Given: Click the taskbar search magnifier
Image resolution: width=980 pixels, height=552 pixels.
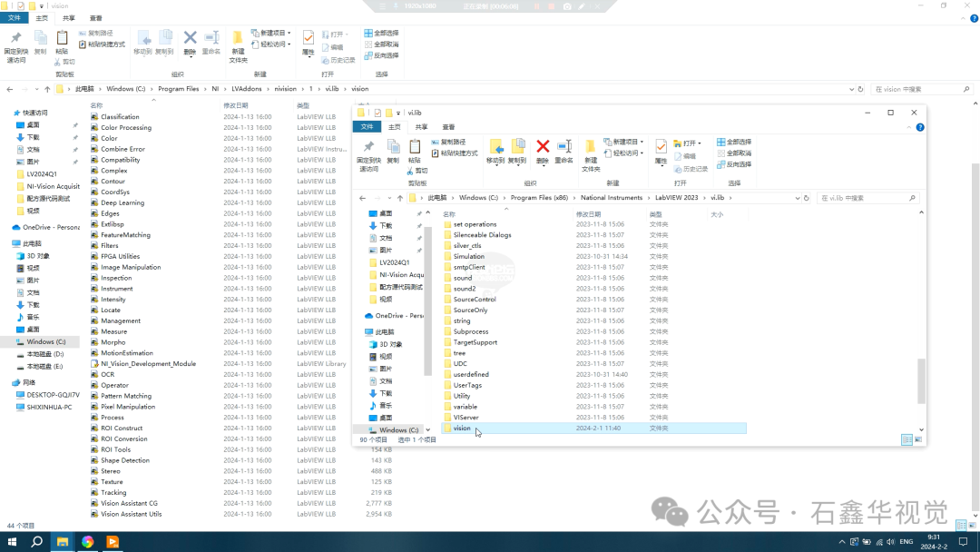Looking at the screenshot, I should point(37,542).
